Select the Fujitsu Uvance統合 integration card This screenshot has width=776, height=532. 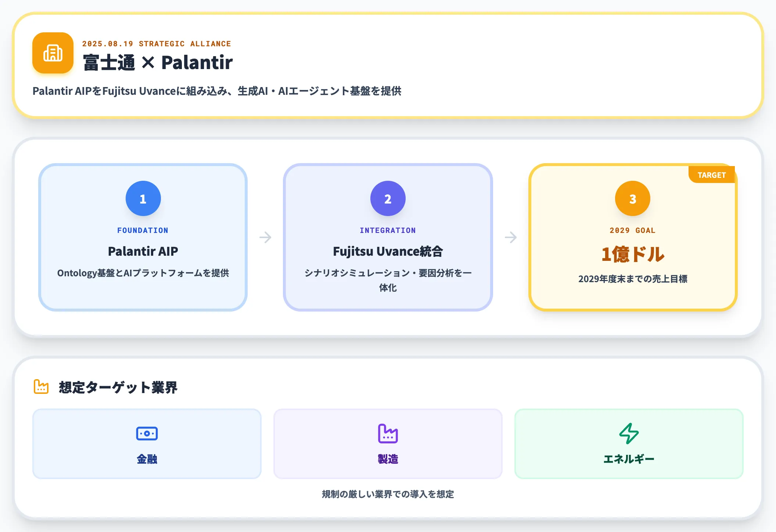pyautogui.click(x=388, y=237)
